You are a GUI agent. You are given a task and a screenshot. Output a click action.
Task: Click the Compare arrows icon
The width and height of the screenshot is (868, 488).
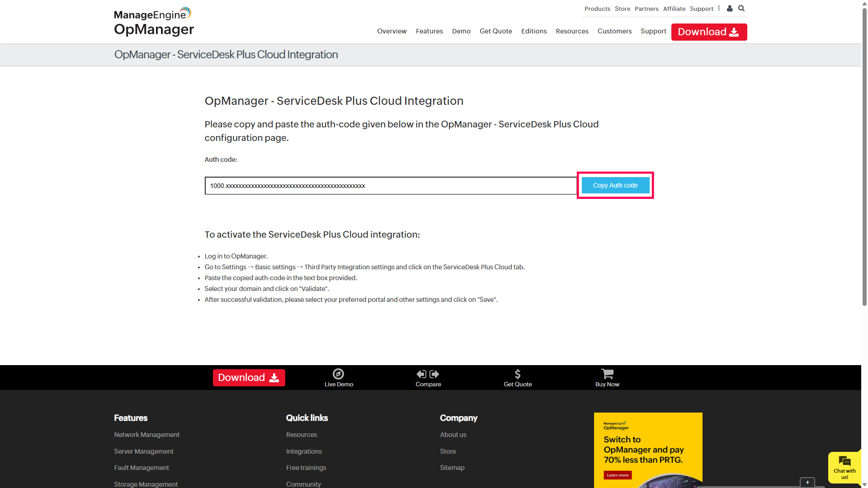pyautogui.click(x=428, y=374)
